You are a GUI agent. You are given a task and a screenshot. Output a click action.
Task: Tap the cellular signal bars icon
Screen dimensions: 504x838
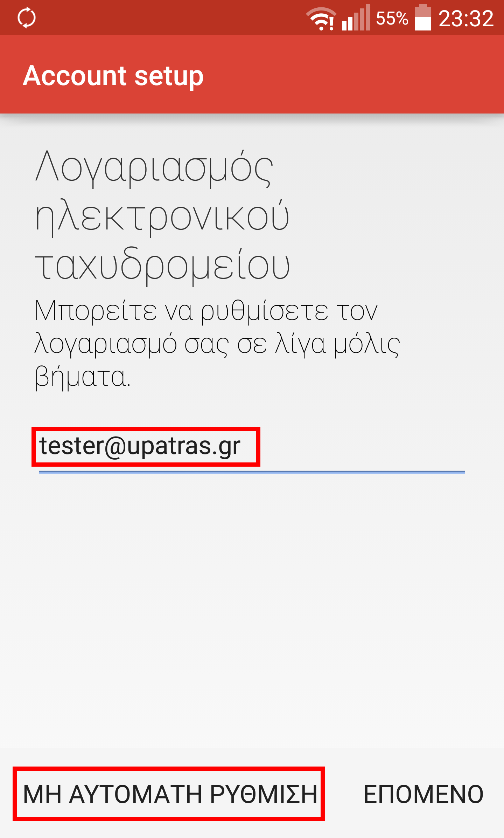click(356, 18)
